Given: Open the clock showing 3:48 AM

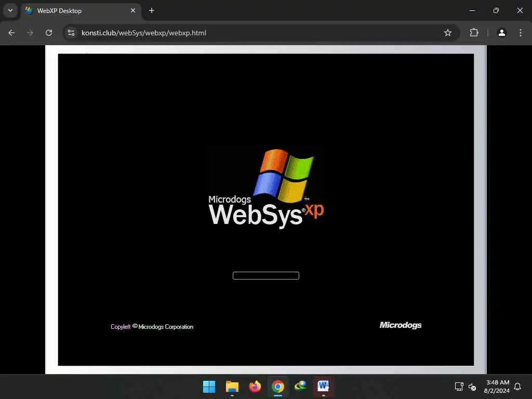Looking at the screenshot, I should (x=497, y=387).
